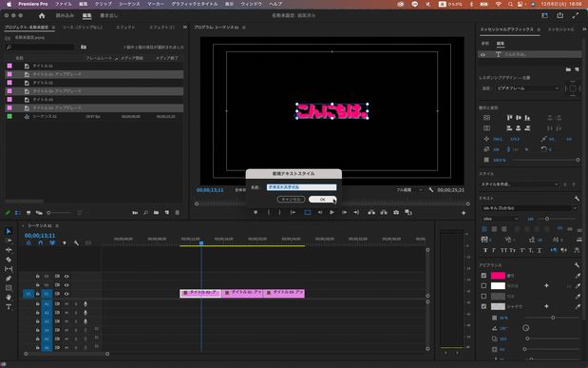Toggle timeline snap magnet icon

click(41, 242)
